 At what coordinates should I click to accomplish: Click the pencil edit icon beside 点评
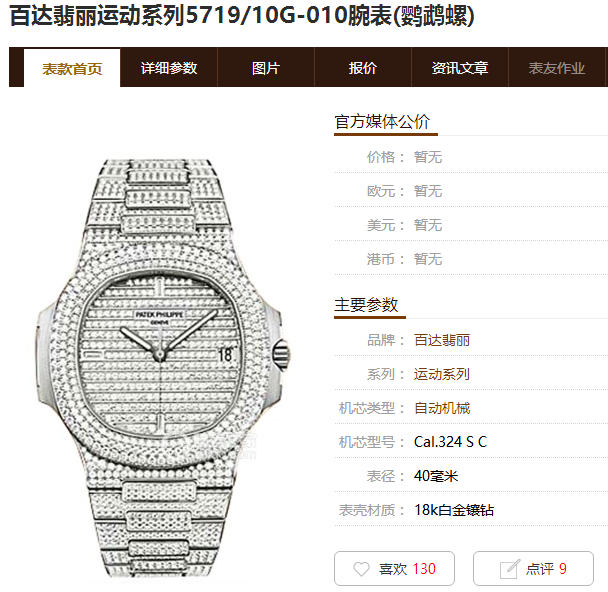pyautogui.click(x=510, y=569)
